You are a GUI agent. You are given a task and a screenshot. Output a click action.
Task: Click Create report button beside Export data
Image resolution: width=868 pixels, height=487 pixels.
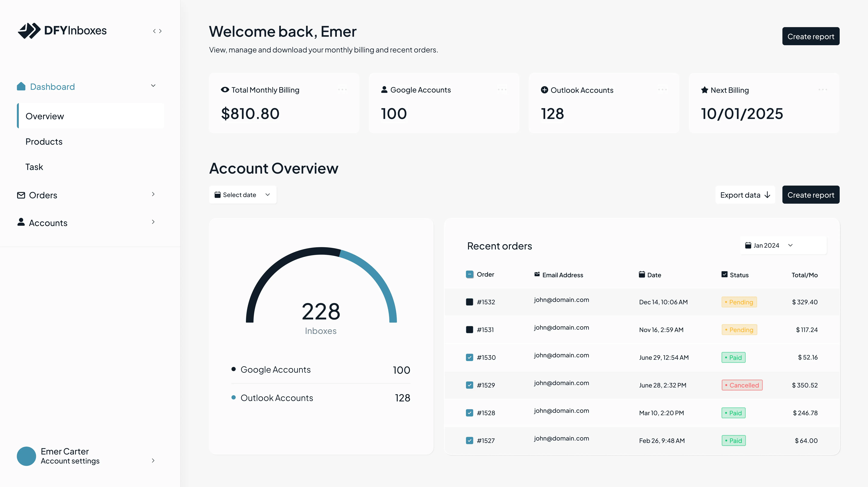click(x=811, y=195)
